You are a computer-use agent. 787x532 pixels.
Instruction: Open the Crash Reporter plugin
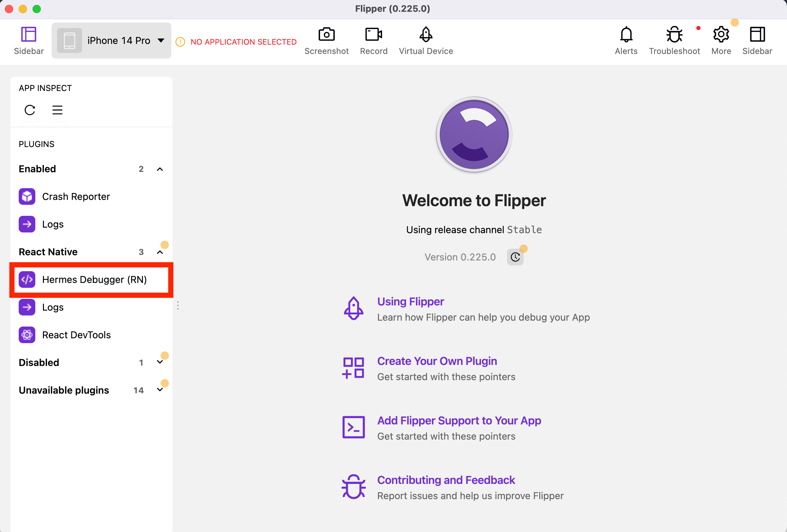[x=91, y=196]
